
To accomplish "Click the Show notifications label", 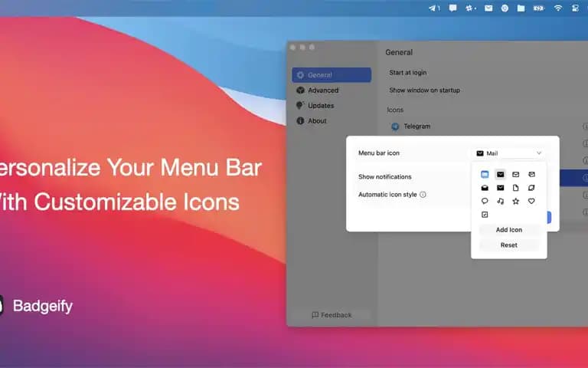I will point(385,176).
